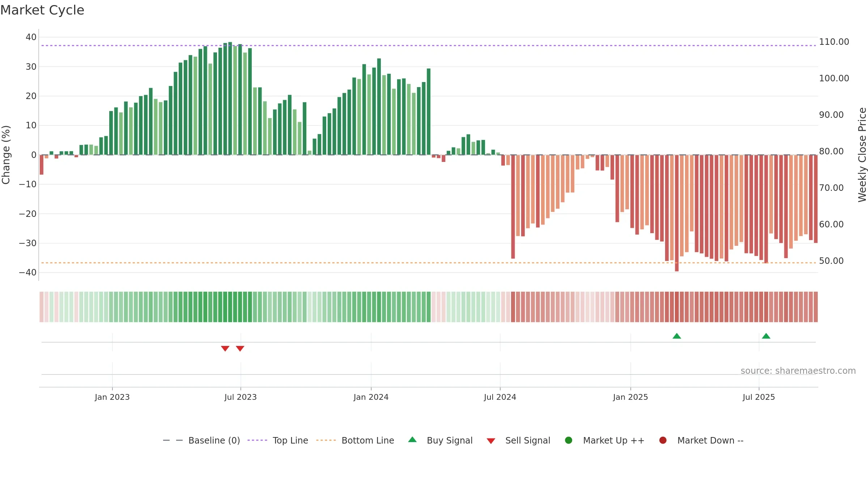
Task: Click the Market Up ++ legend text
Action: pyautogui.click(x=614, y=440)
